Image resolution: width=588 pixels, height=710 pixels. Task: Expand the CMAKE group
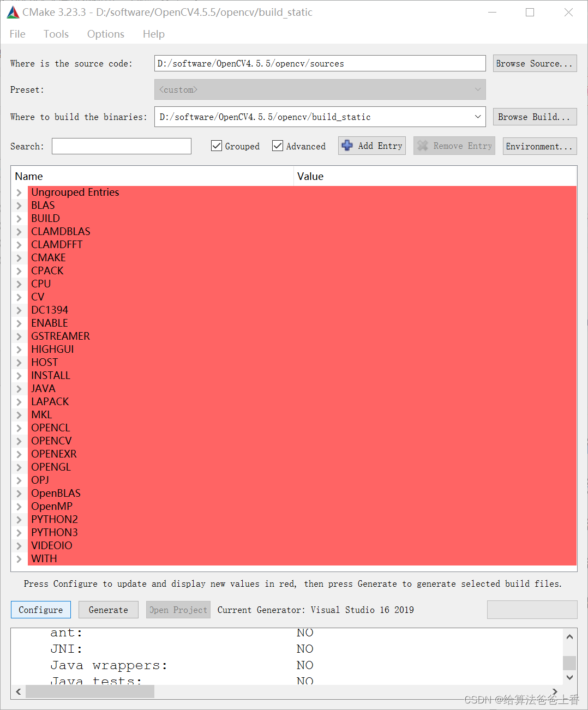[x=19, y=258]
